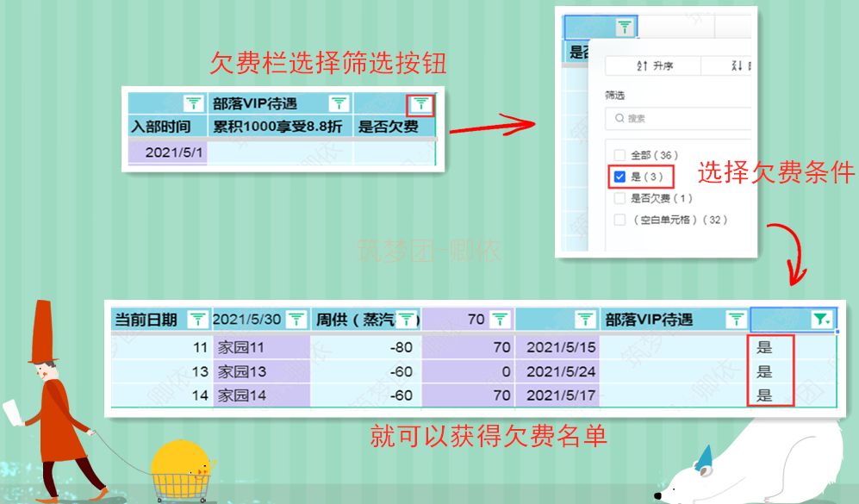
Task: Open filter on the 2021/5/30 column header
Action: pos(296,320)
